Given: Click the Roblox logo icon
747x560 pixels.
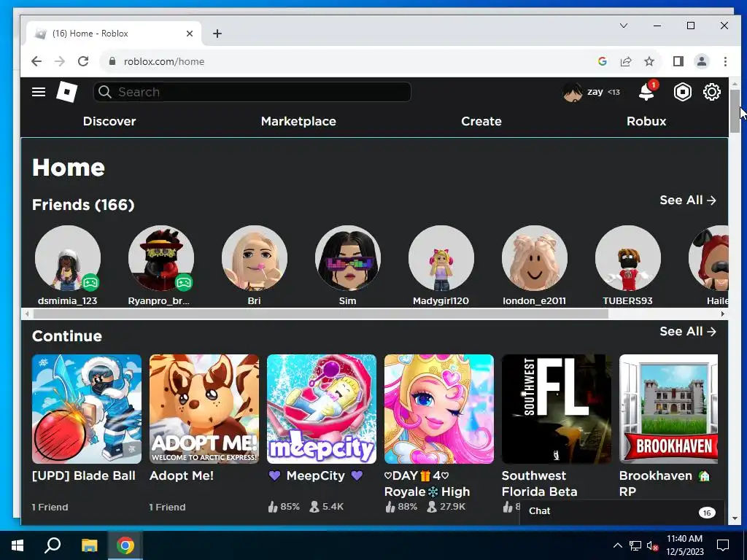Looking at the screenshot, I should [x=66, y=91].
